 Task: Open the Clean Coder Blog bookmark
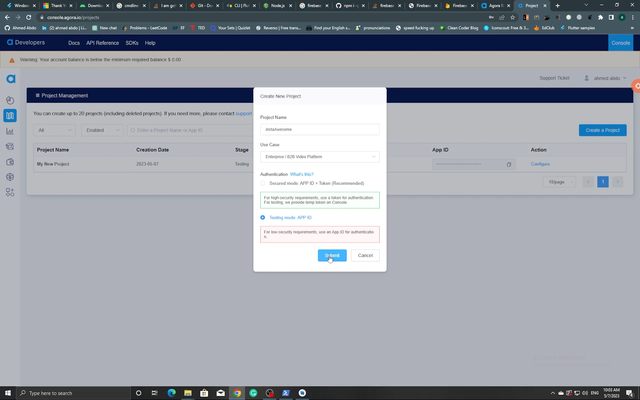point(459,28)
